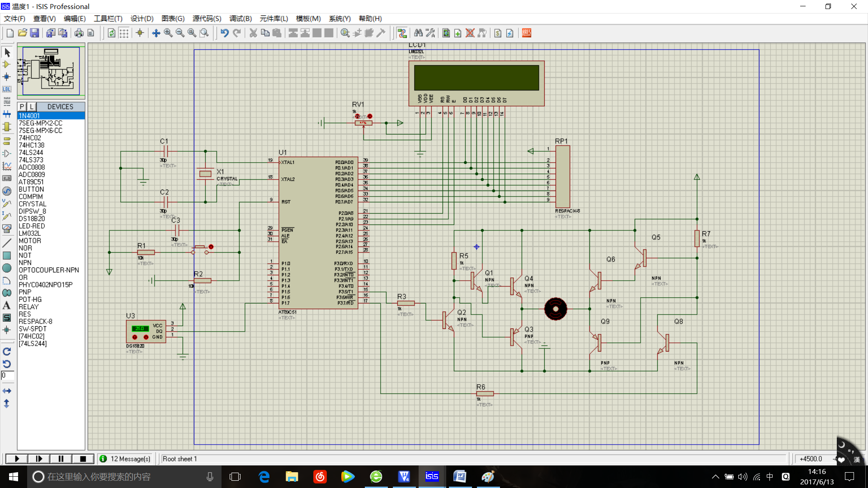Cut selection to clipboard

point(253,33)
